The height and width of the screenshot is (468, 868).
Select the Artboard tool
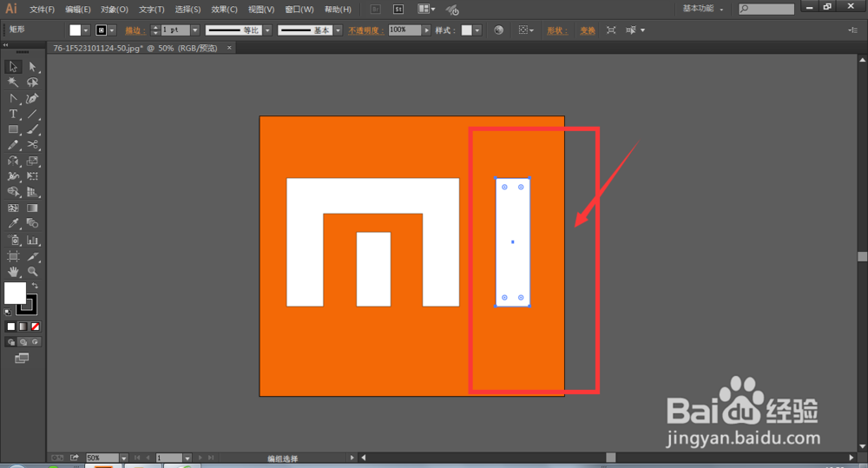(13, 256)
